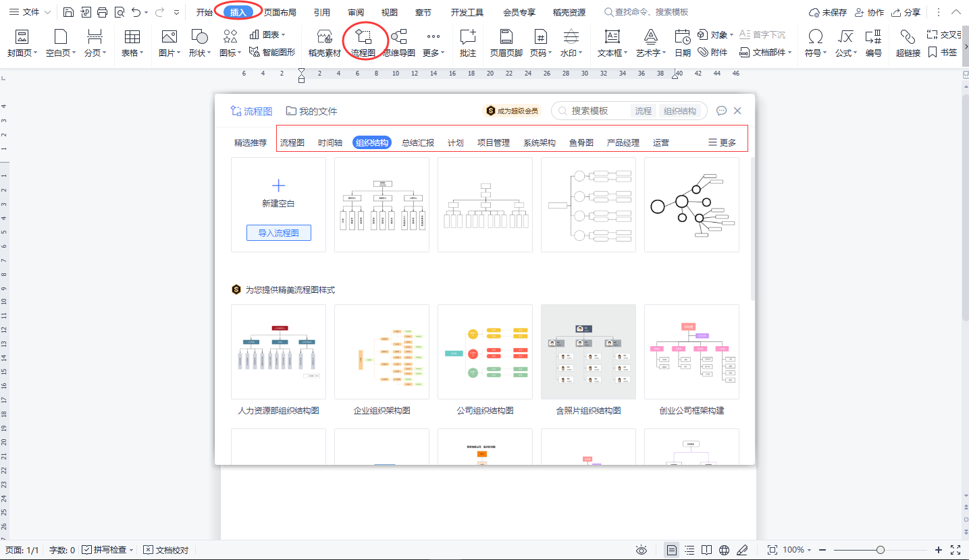Click the 协作 collaborate button
This screenshot has height=560, width=969.
tap(869, 12)
